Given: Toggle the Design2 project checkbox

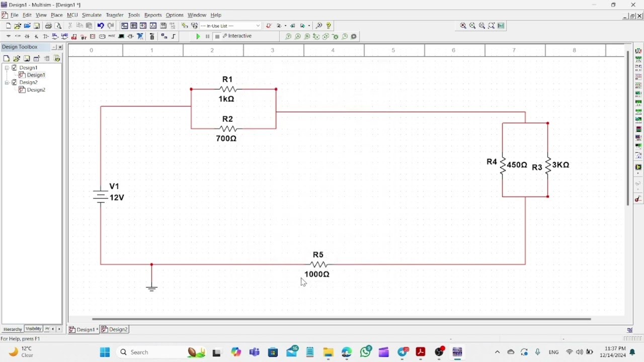Looking at the screenshot, I should point(15,82).
